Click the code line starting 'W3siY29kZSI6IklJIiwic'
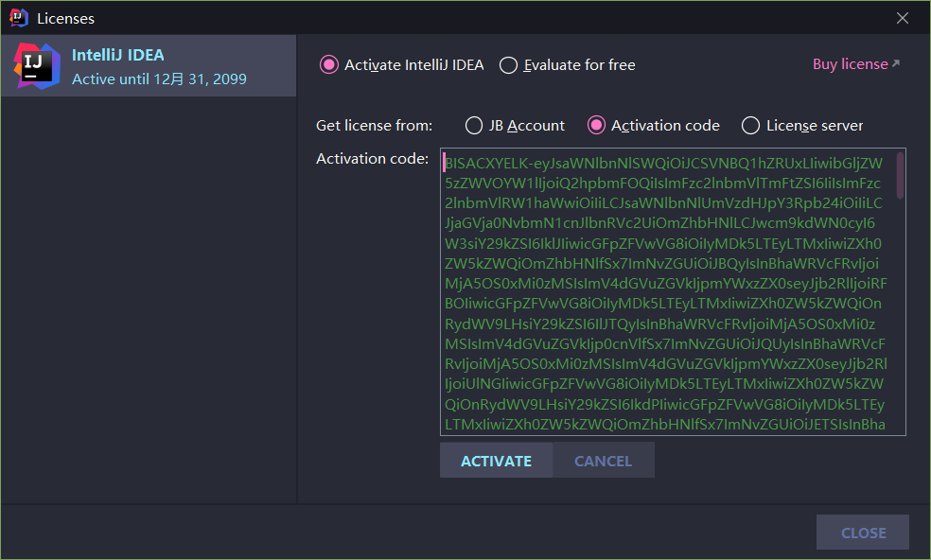Viewport: 931px width, 560px height. pyautogui.click(x=663, y=243)
